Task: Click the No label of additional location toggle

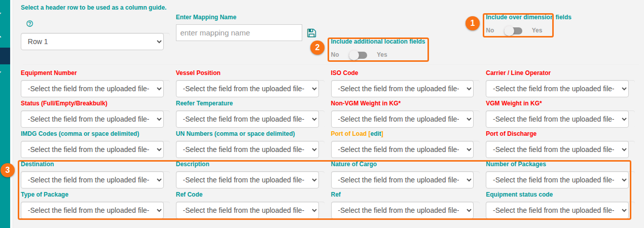Action: click(335, 55)
